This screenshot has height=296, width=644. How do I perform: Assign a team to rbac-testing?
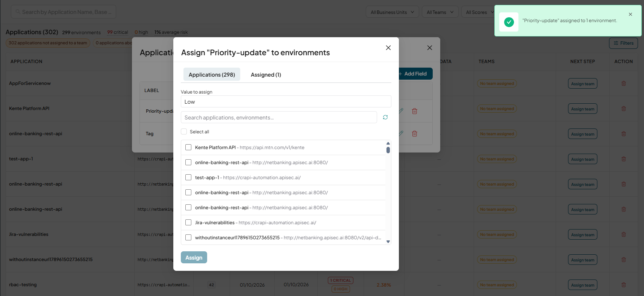(583, 285)
